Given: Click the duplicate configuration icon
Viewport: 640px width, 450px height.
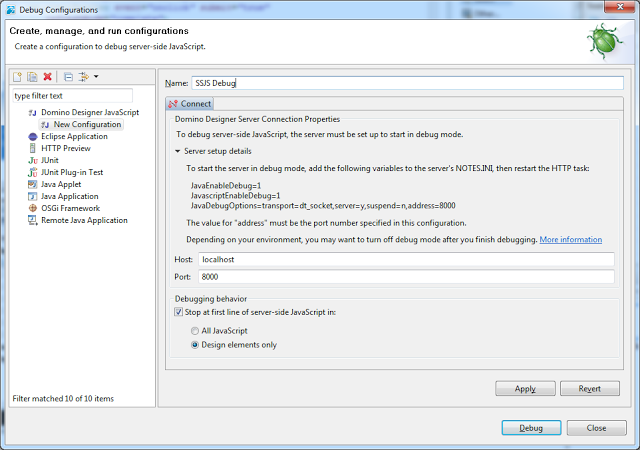Looking at the screenshot, I should point(32,77).
